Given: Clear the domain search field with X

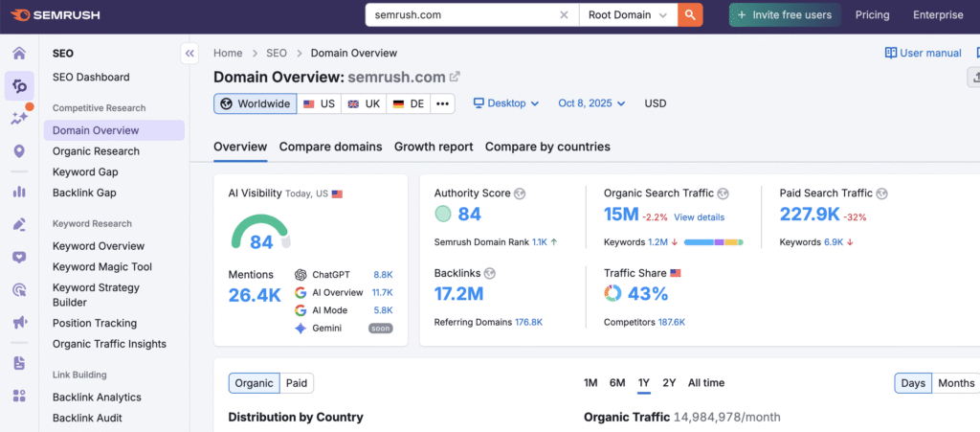Looking at the screenshot, I should pos(564,15).
